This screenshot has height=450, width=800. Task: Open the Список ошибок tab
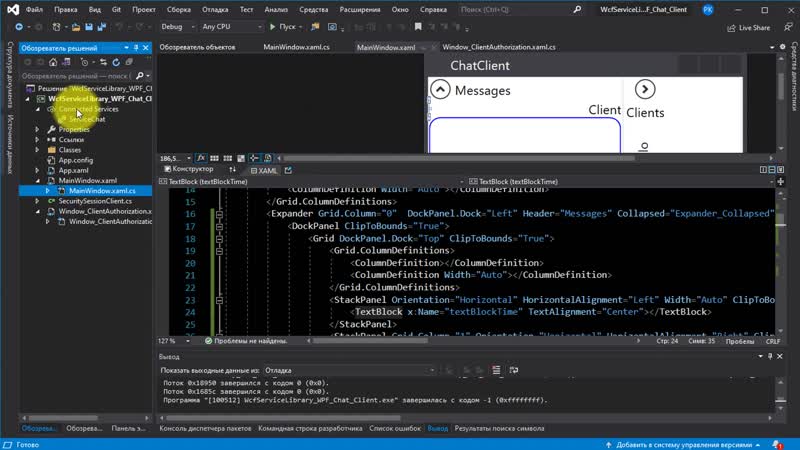tap(395, 429)
